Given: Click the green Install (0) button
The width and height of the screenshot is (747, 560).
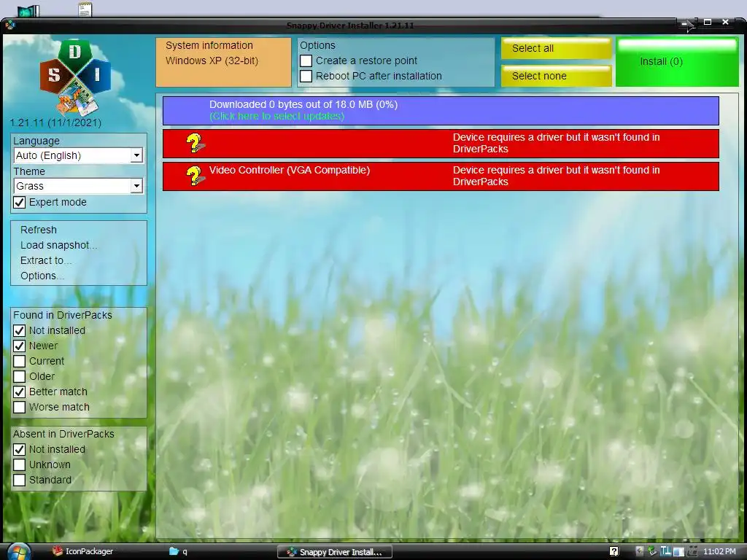Looking at the screenshot, I should pos(677,62).
